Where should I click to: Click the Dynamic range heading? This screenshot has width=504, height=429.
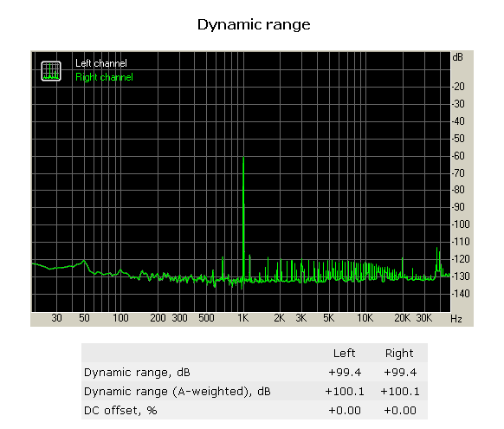click(x=254, y=25)
